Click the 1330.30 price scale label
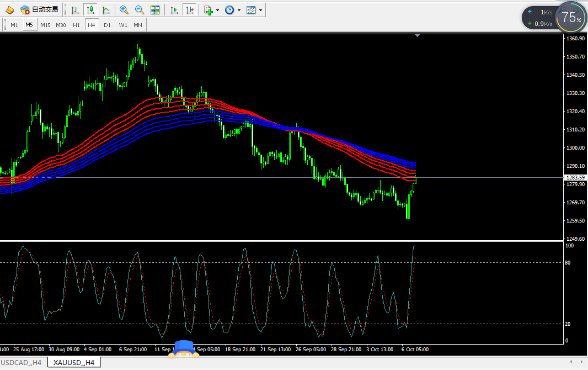 (x=576, y=93)
